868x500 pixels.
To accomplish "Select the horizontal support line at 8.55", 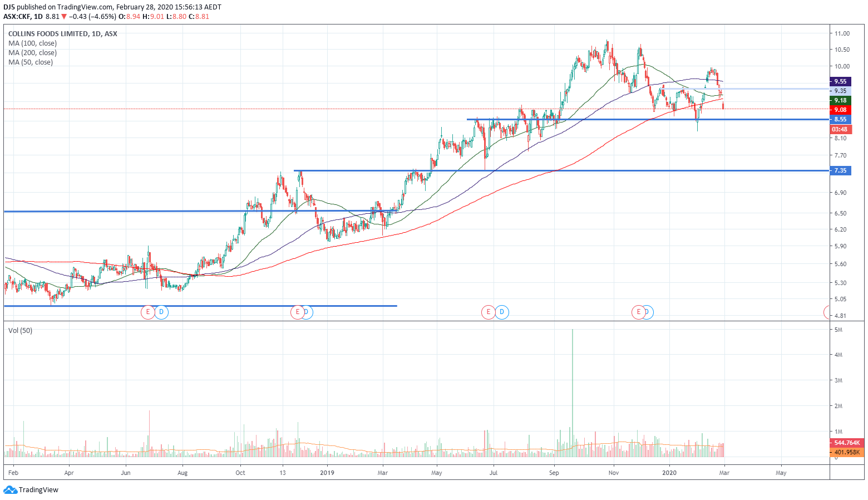I will [648, 119].
